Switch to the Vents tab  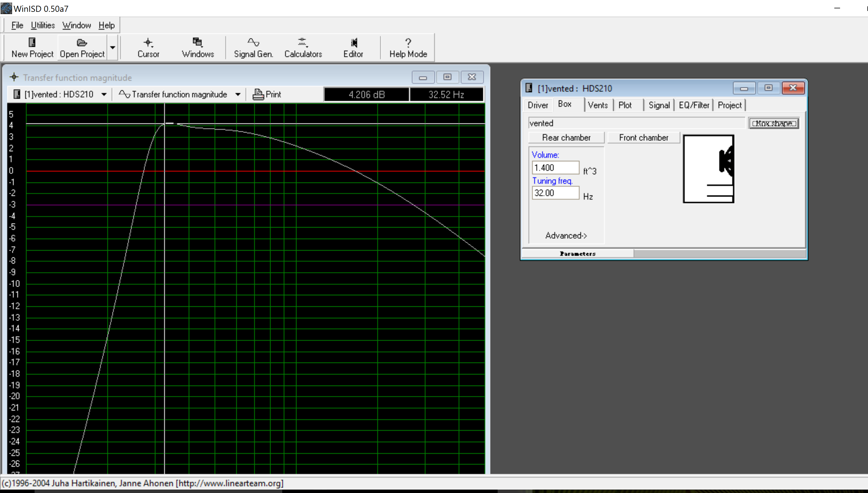pos(598,105)
